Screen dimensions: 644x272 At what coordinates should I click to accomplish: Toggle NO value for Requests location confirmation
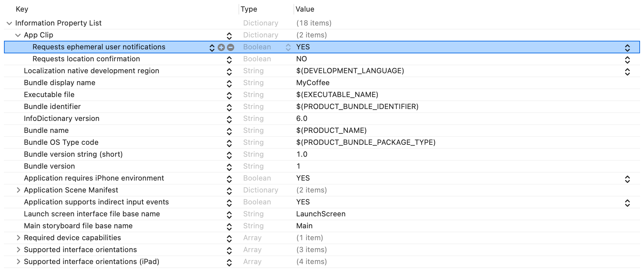[627, 60]
